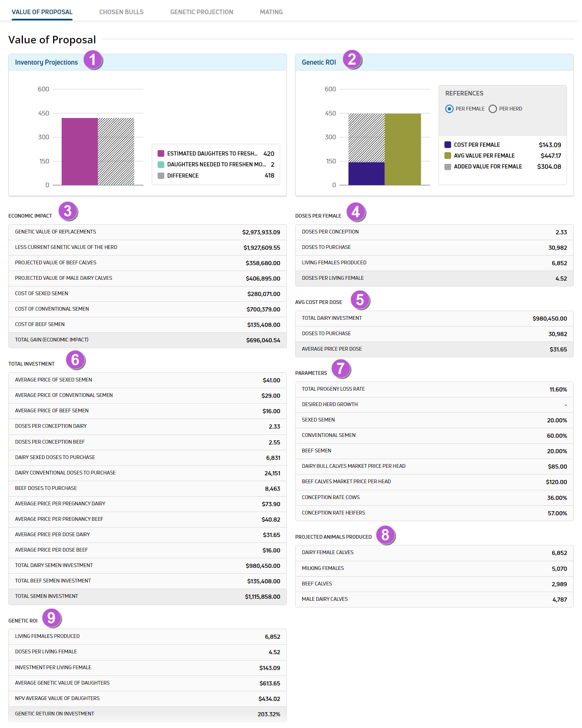Viewport: 582px width, 728px height.
Task: Click the olive Avg Value Per Female bar
Action: [403, 149]
